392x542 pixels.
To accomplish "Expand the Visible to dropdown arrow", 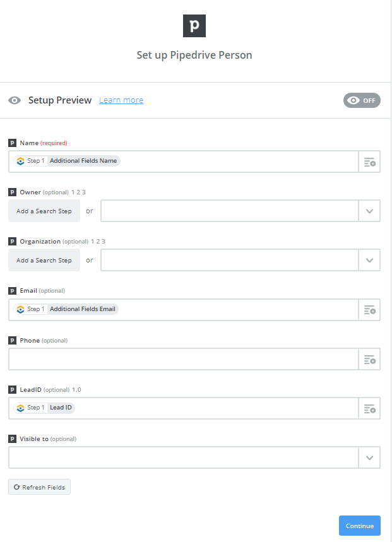I will point(369,457).
